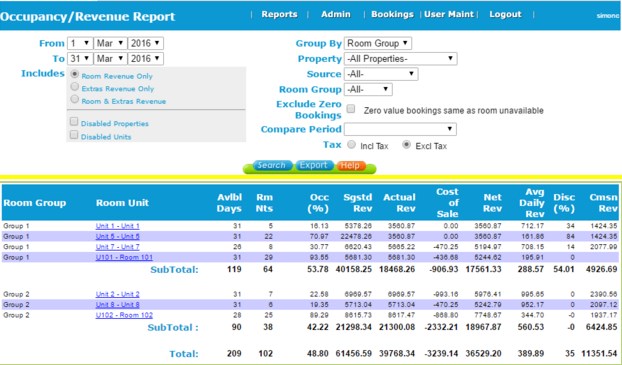This screenshot has height=365, width=622.
Task: Click the Avg Daily Rev column header
Action: pyautogui.click(x=532, y=203)
